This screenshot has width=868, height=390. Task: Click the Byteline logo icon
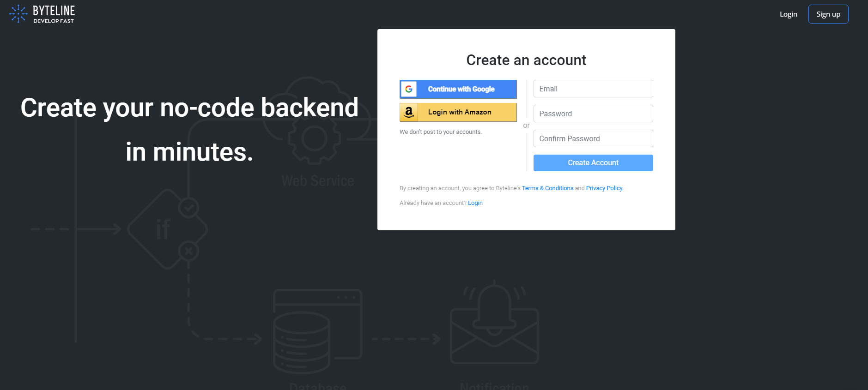click(x=18, y=14)
